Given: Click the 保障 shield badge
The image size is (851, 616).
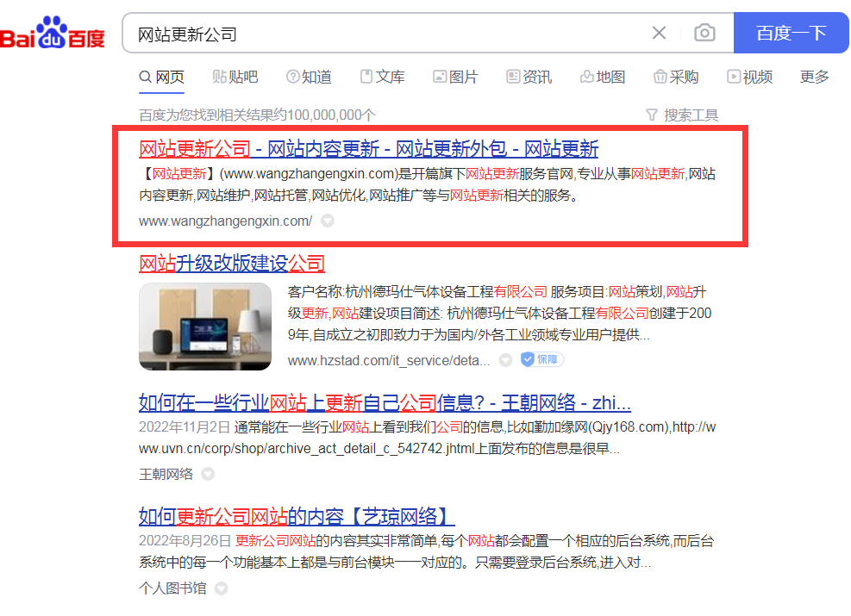Looking at the screenshot, I should tap(542, 359).
